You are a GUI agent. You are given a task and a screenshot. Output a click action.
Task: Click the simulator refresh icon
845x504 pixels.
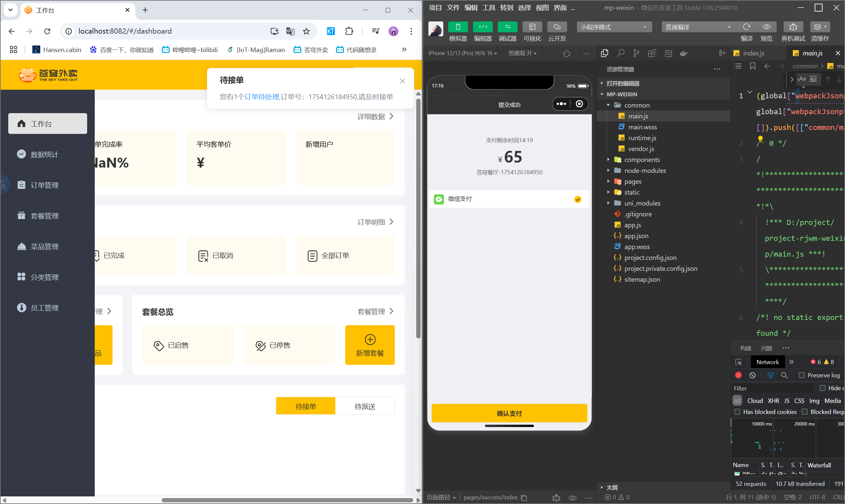click(566, 54)
